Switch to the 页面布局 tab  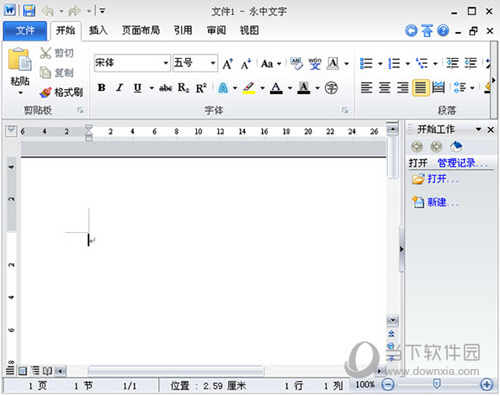[x=140, y=31]
